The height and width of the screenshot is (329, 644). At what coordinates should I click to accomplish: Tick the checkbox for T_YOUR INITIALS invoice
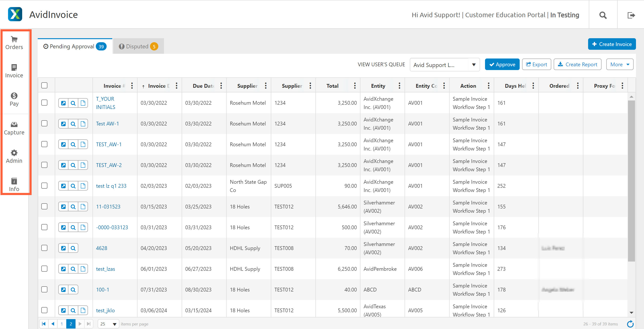[45, 103]
